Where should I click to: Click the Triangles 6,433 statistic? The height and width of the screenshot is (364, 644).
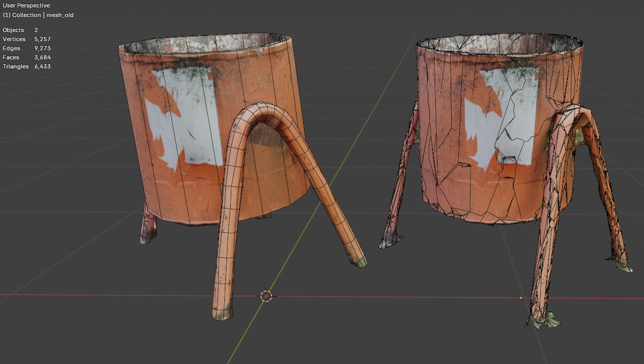pos(27,66)
